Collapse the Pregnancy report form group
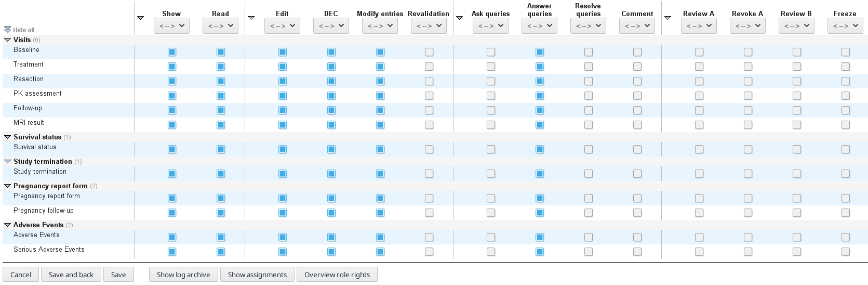The image size is (868, 285). (x=7, y=186)
